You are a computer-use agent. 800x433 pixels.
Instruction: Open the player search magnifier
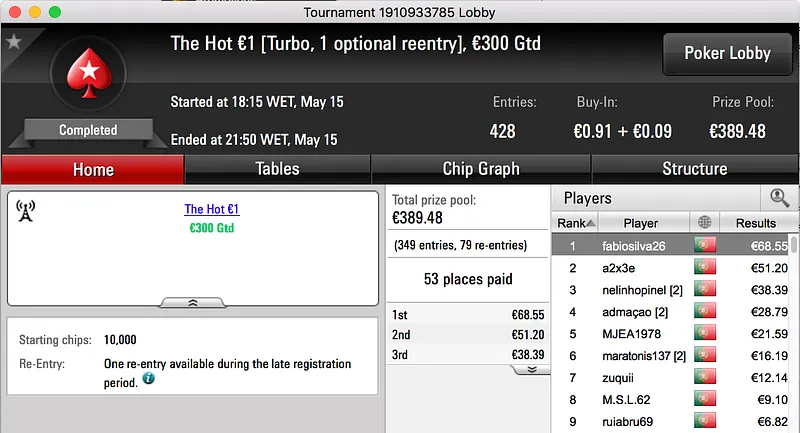point(779,198)
